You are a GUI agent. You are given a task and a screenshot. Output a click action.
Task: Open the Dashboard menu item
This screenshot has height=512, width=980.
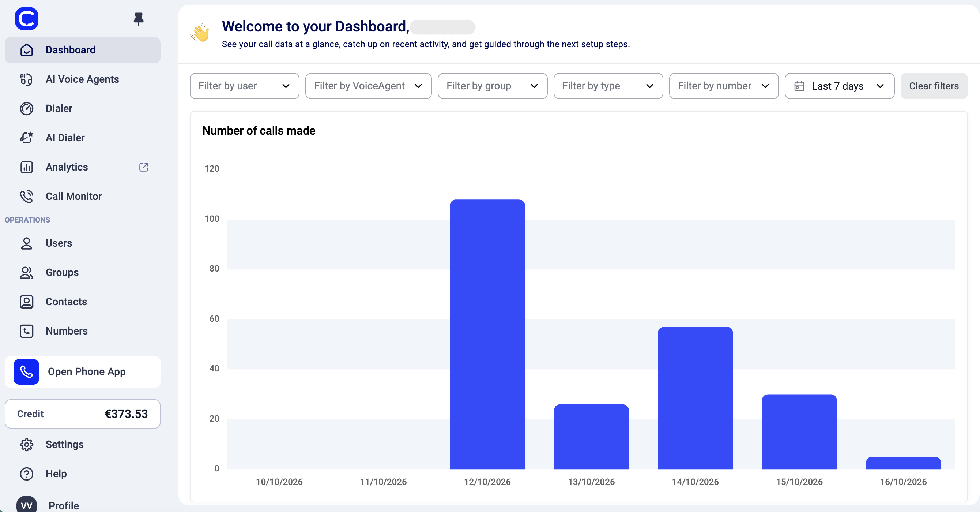(83, 50)
